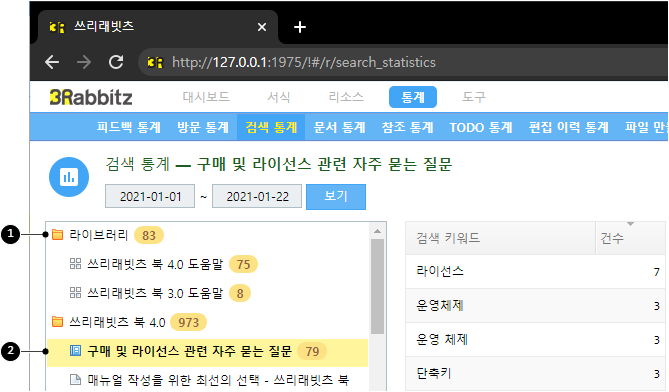The height and width of the screenshot is (392, 669).
Task: Switch to 방문 통계 tab
Action: click(203, 127)
